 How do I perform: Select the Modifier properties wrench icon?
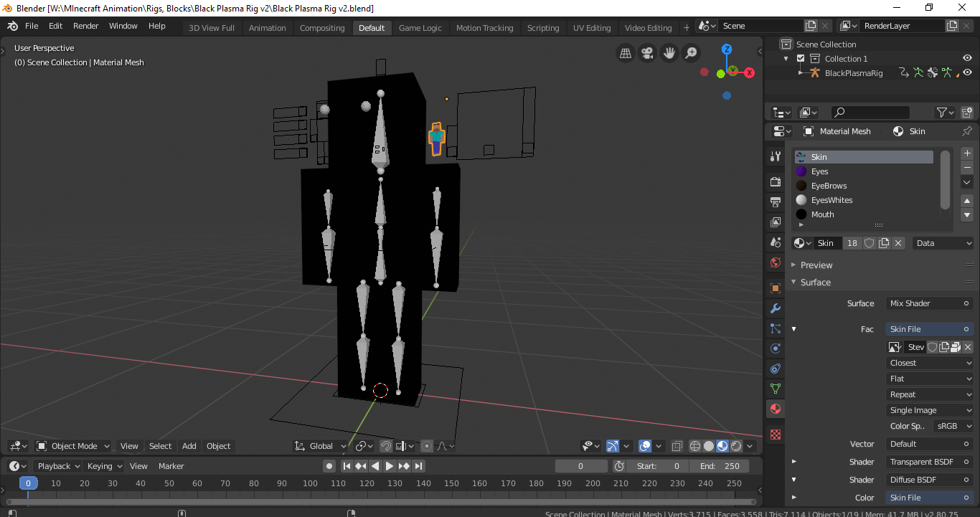[775, 308]
